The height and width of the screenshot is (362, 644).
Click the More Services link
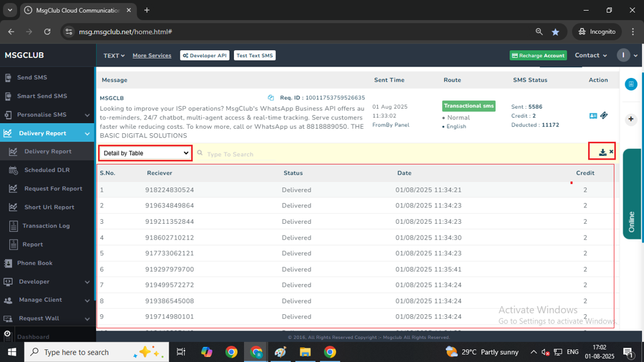[152, 55]
